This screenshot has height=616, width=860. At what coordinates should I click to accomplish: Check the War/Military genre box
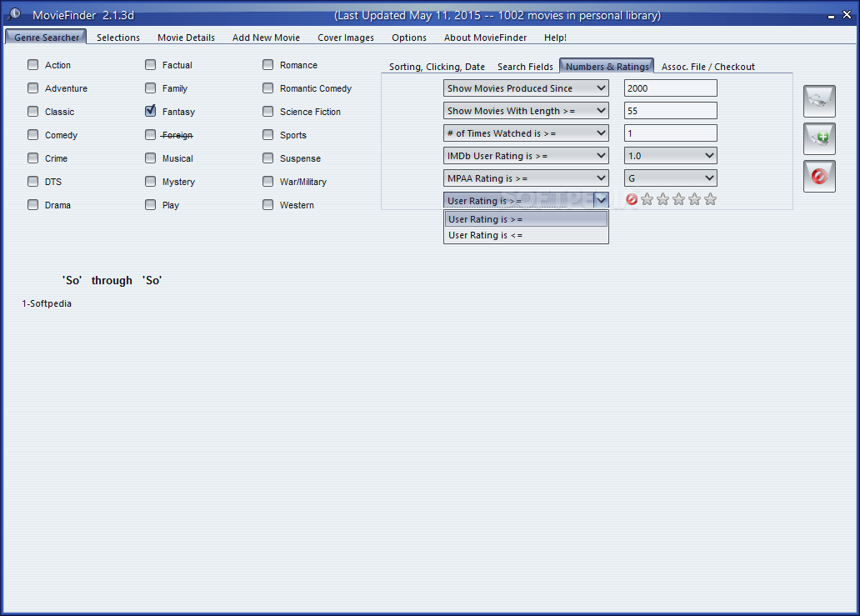click(267, 181)
